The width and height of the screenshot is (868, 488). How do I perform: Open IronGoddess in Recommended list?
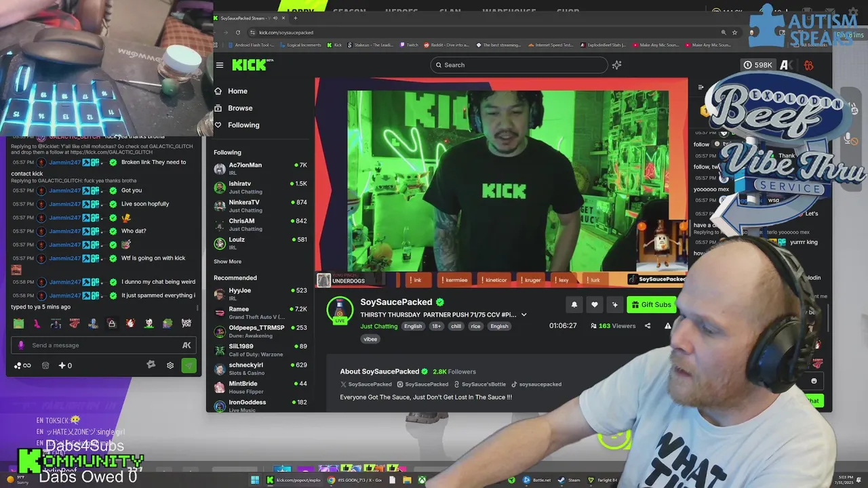tap(260, 405)
